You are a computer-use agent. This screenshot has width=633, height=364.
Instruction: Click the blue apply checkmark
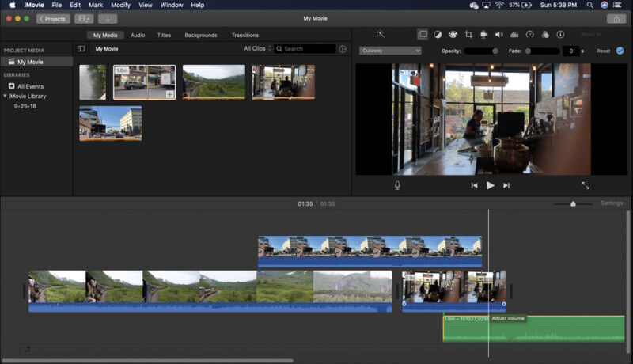pyautogui.click(x=620, y=51)
